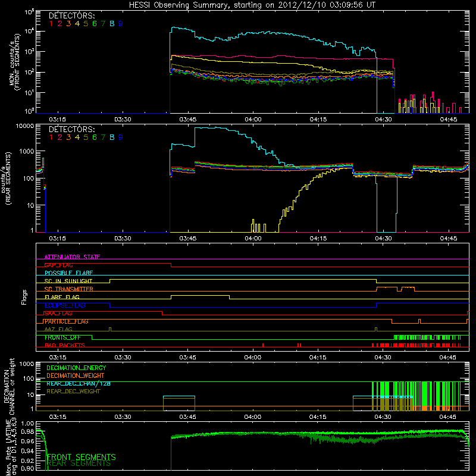Click the ECLIPSE_FLAG label
Screen dimensions: 476x476
pyautogui.click(x=65, y=305)
